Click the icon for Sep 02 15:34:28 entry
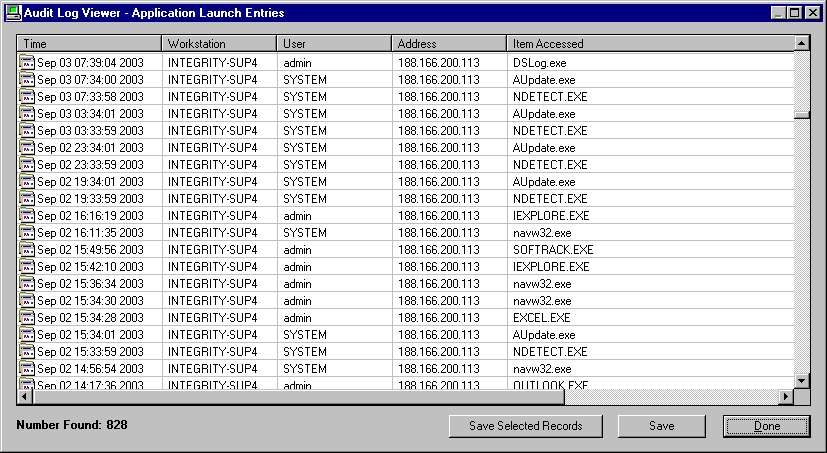The width and height of the screenshot is (827, 453). [27, 317]
